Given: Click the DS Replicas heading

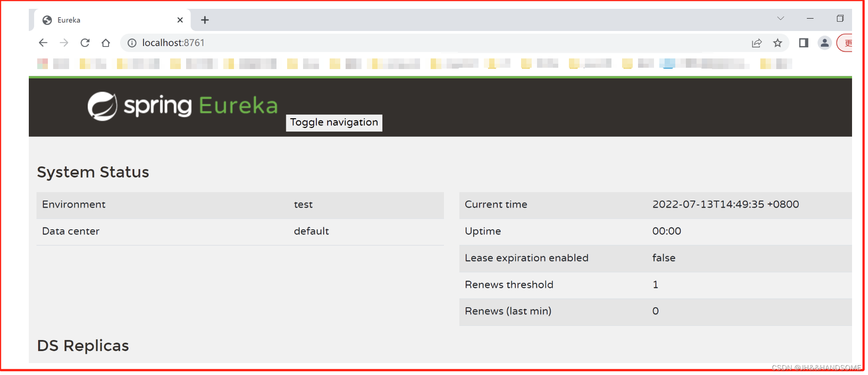Looking at the screenshot, I should pos(83,346).
